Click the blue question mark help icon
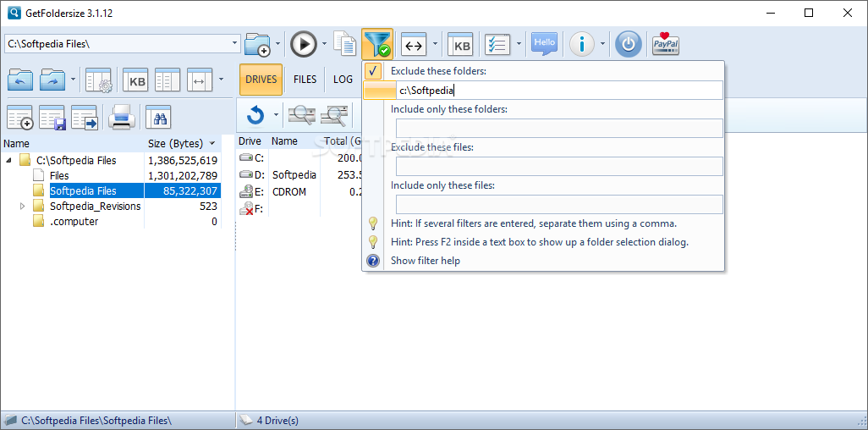 373,261
